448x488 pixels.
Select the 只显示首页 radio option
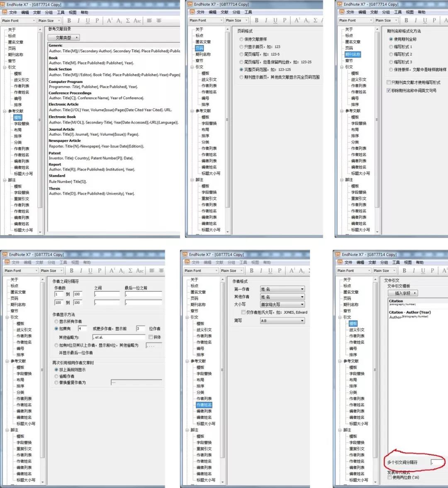(x=241, y=46)
